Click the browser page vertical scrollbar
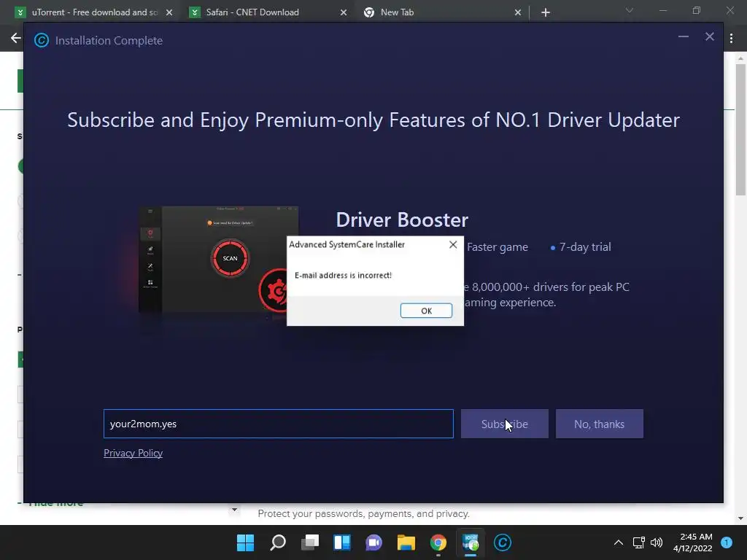This screenshot has height=560, width=747. (740, 130)
